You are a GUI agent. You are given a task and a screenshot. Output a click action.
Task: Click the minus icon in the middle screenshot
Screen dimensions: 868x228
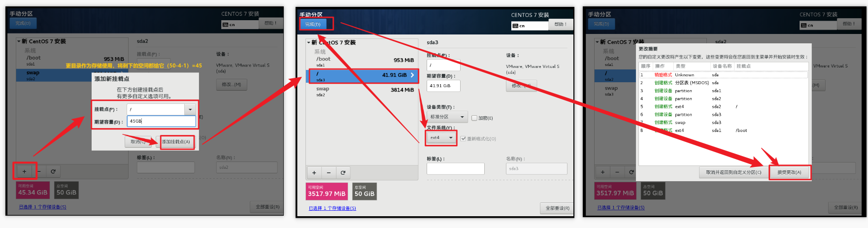coord(329,172)
